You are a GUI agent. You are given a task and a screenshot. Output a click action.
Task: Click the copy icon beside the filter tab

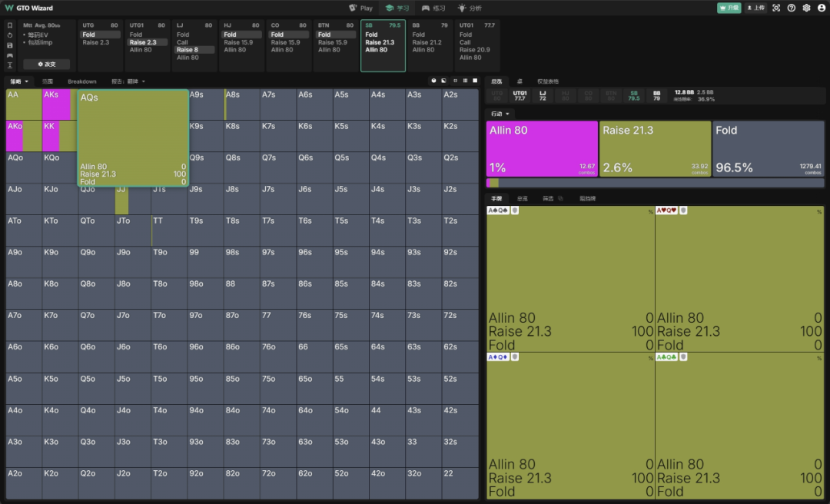click(560, 198)
